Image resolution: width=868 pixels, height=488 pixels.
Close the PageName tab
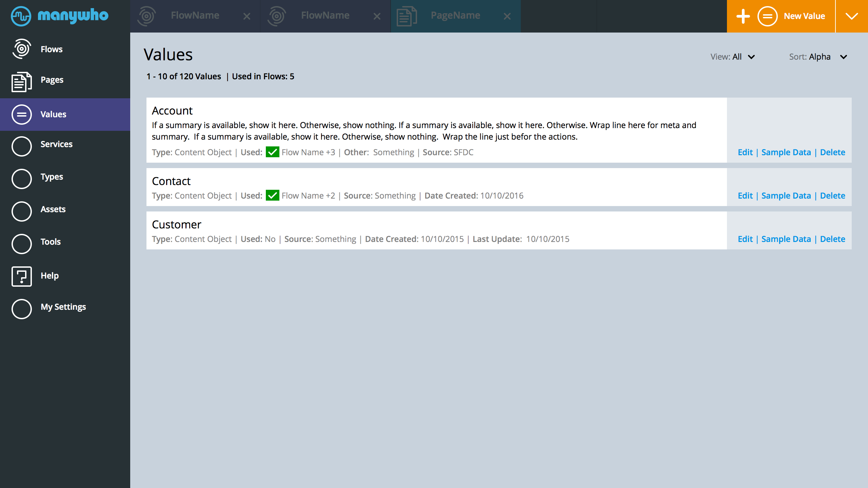[x=507, y=16]
